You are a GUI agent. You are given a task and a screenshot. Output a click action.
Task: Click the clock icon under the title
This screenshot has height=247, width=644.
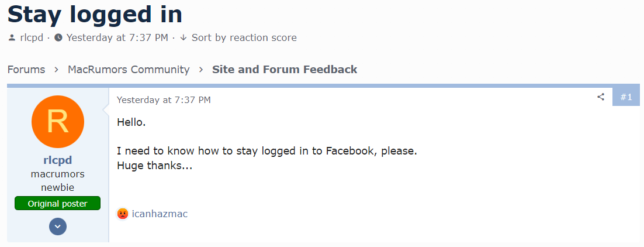[x=58, y=38]
